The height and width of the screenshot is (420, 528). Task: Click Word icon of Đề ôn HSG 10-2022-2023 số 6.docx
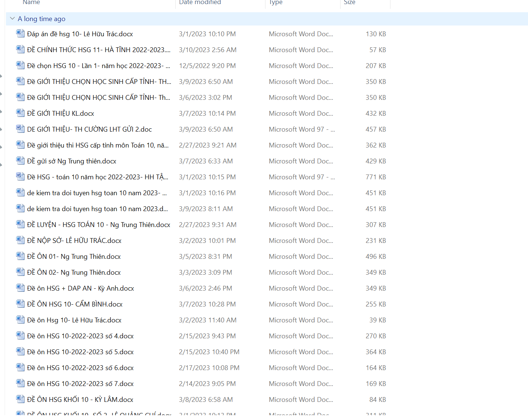click(20, 367)
